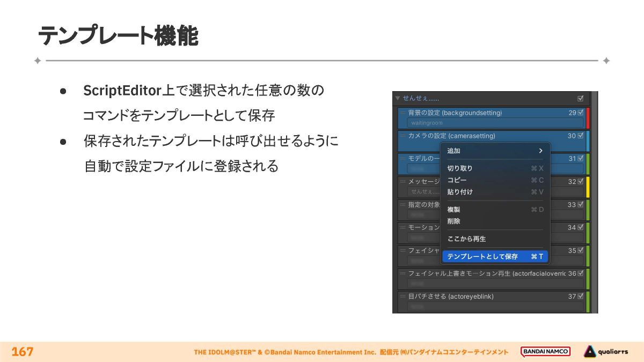Click the submenu arrow beside 追加
The width and height of the screenshot is (644, 362).
point(540,151)
